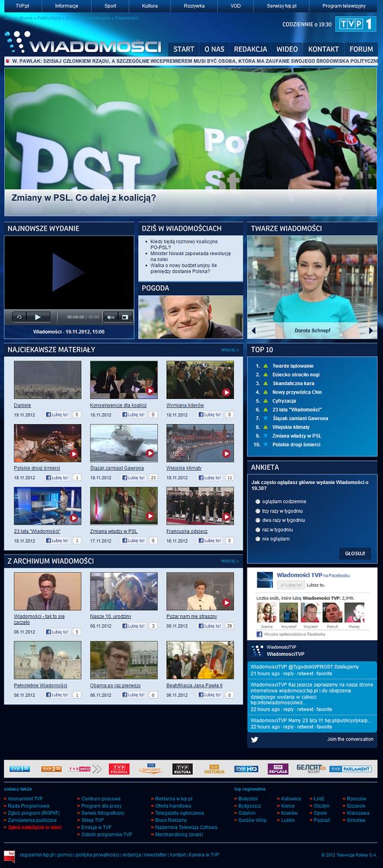
Task: Open headline 'Zmiany w PSL. Co dalej z koalicją?'
Action: 84,197
